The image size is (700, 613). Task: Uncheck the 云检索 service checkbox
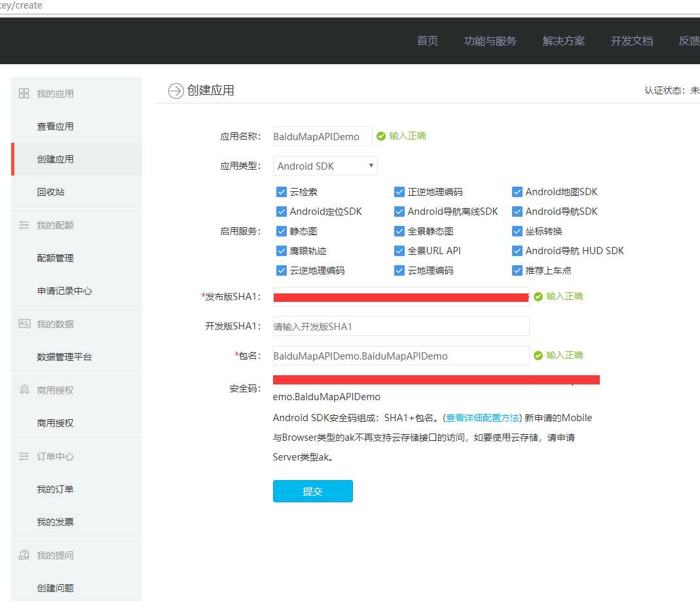point(282,192)
